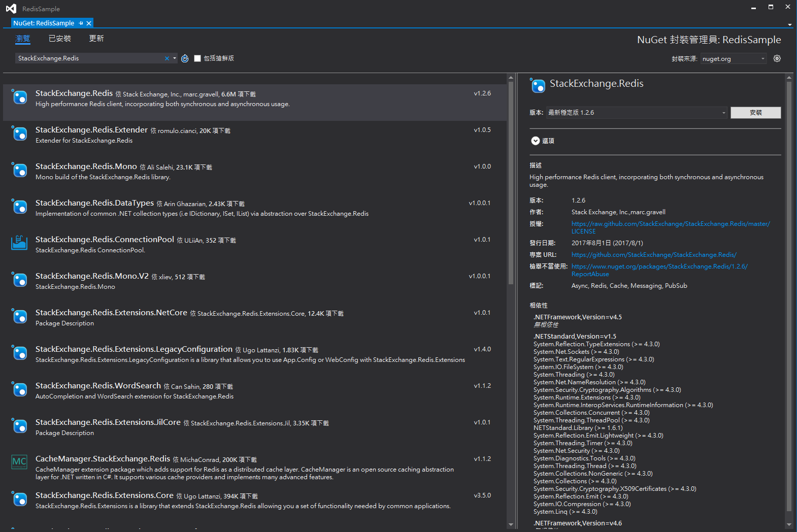Click the tags line Async, Redis, Cache
This screenshot has height=532, width=797.
click(629, 286)
